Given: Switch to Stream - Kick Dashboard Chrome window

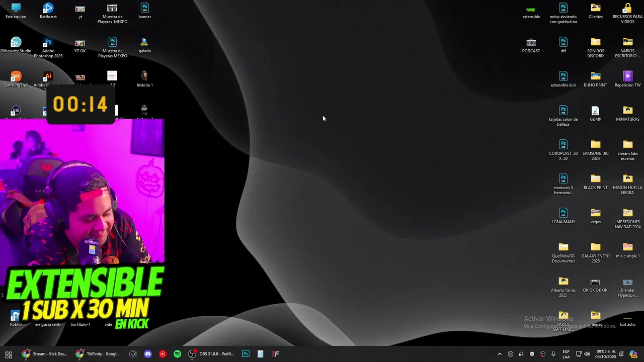Looking at the screenshot, I should pos(44,354).
